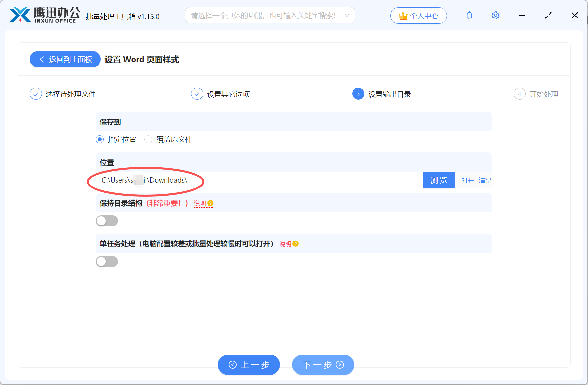Click the question mark icon beside 单任务处理 说明
Image resolution: width=588 pixels, height=385 pixels.
296,243
